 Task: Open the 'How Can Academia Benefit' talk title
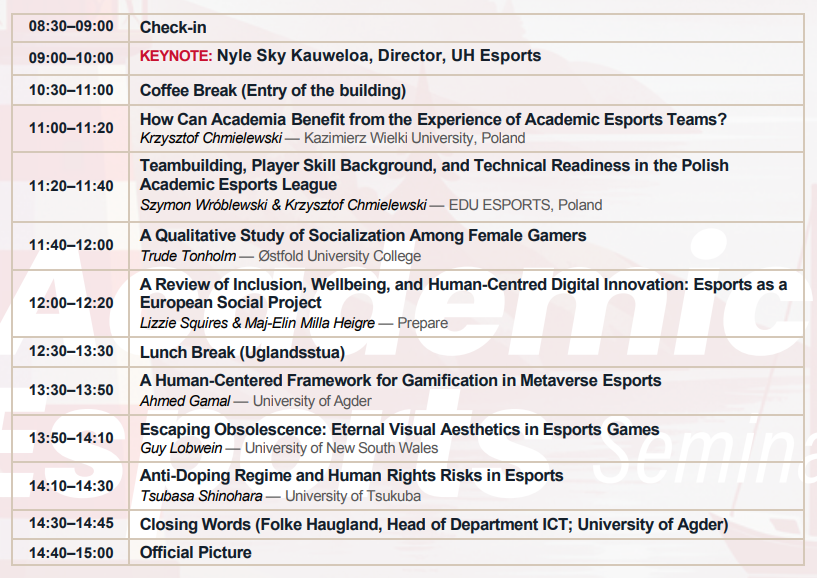tap(433, 119)
